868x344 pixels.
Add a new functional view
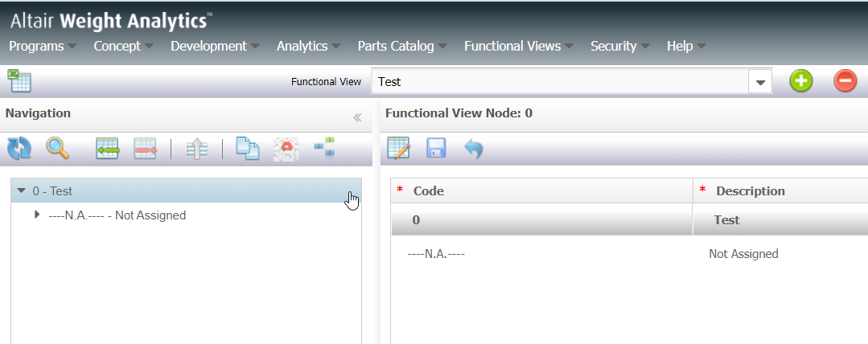click(800, 81)
